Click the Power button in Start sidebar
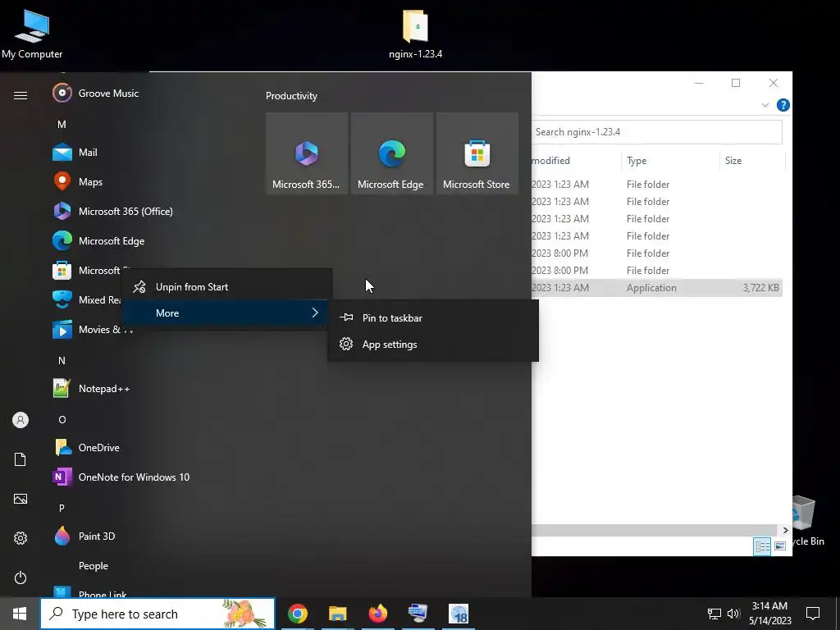This screenshot has width=840, height=630. (21, 577)
